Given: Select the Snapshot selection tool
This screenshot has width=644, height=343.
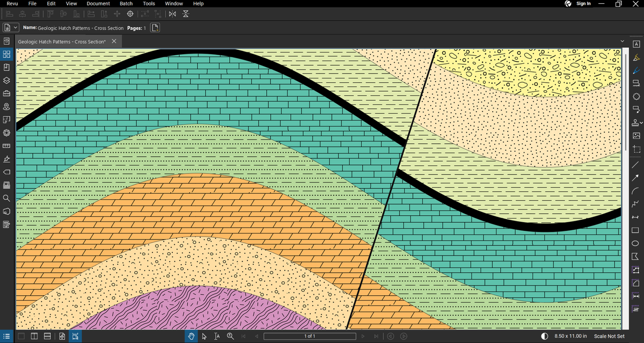Looking at the screenshot, I should pos(636,149).
